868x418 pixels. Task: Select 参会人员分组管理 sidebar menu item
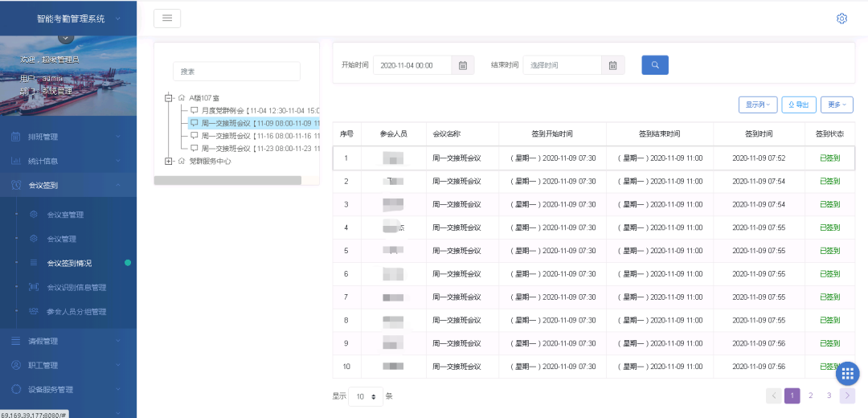pos(76,311)
